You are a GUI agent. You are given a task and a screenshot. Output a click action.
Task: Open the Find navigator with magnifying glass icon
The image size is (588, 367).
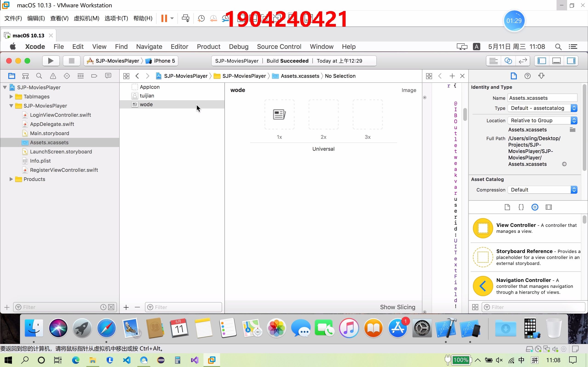[x=39, y=76]
